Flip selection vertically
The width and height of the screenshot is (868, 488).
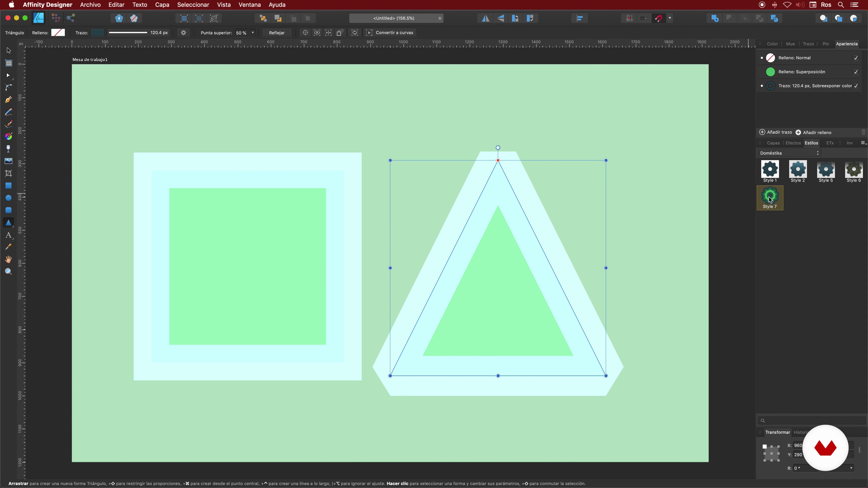[501, 18]
